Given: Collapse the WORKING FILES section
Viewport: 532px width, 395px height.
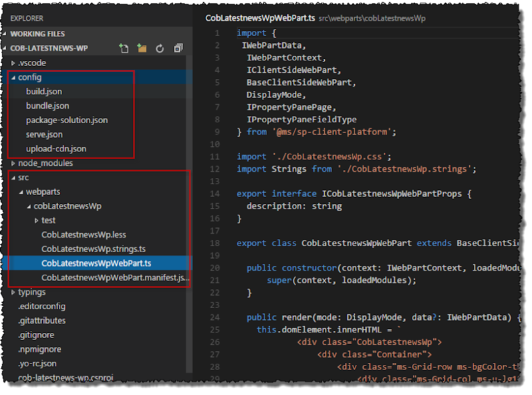Looking at the screenshot, I should tap(5, 34).
